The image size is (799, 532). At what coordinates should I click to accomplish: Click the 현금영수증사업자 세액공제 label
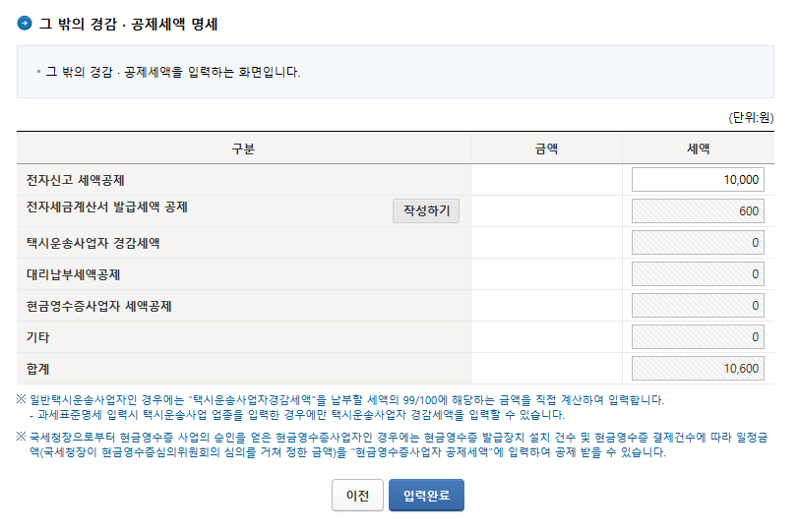pos(98,306)
